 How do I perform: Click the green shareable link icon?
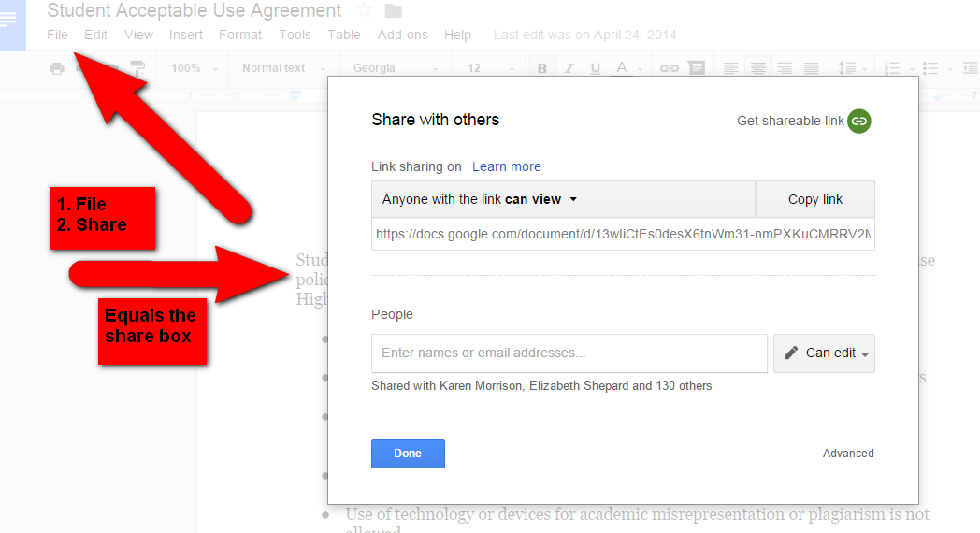point(859,121)
